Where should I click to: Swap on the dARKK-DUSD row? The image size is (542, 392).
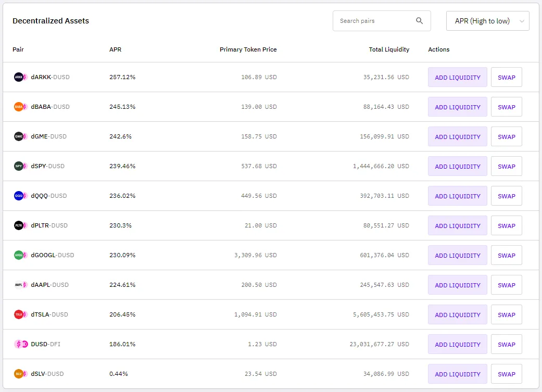[507, 78]
